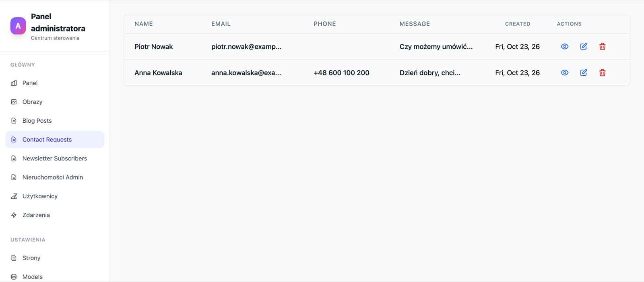This screenshot has height=282, width=644.
Task: Click the Centrum sterowania subtitle
Action: tap(55, 38)
